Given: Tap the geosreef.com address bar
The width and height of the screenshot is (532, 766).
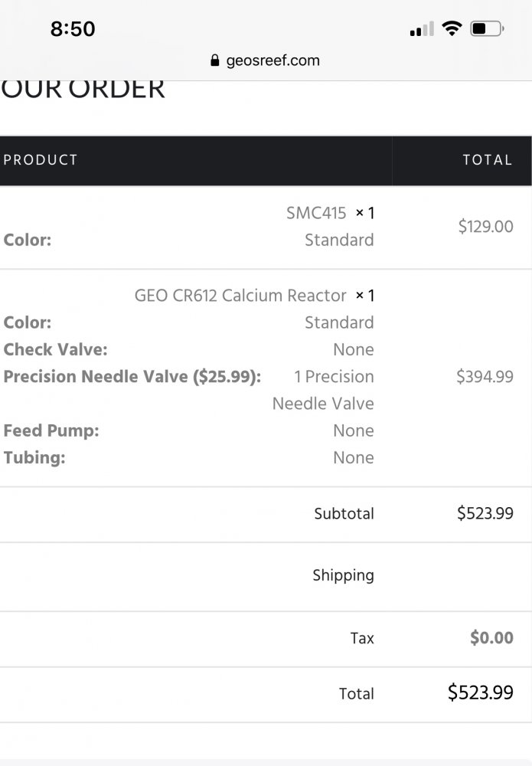Looking at the screenshot, I should pyautogui.click(x=273, y=61).
